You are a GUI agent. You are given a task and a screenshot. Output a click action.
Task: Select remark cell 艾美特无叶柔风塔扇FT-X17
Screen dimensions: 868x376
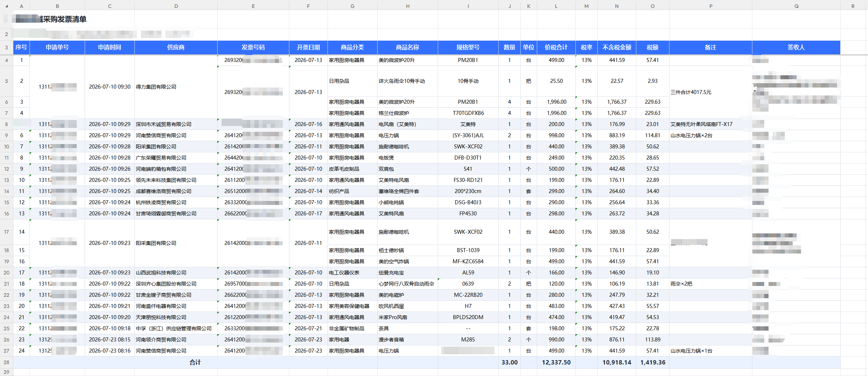click(x=711, y=124)
